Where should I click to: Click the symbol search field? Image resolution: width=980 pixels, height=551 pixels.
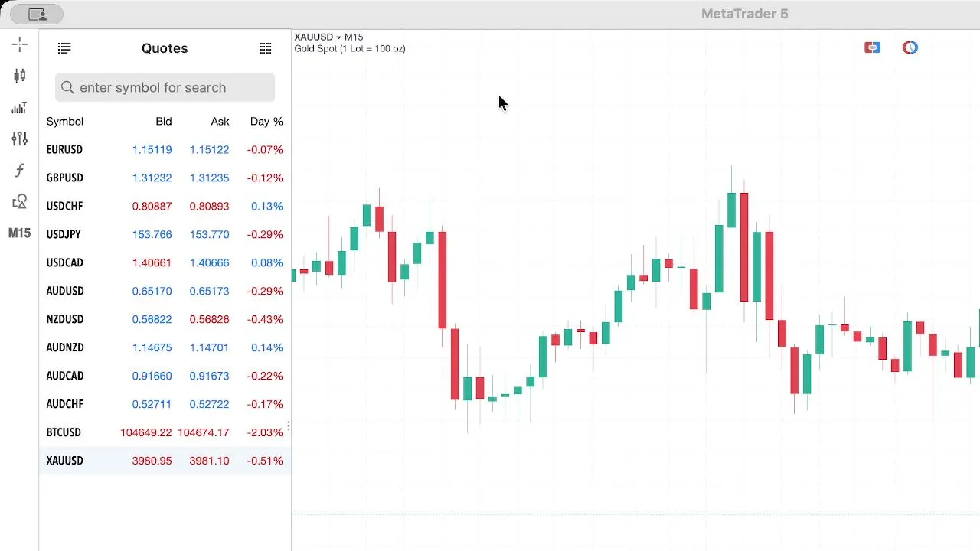click(165, 87)
